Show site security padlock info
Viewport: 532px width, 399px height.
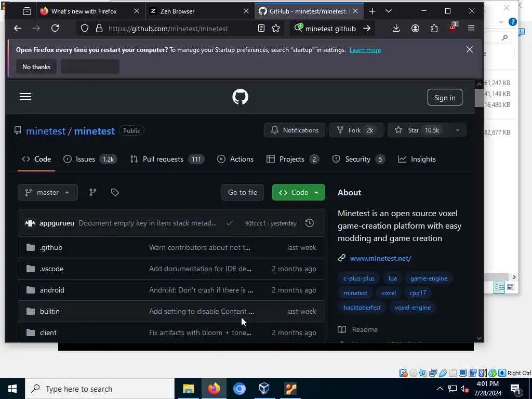99,29
